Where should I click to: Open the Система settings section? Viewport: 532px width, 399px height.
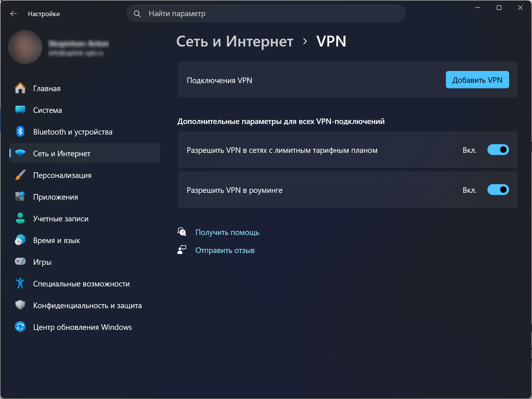click(85, 110)
